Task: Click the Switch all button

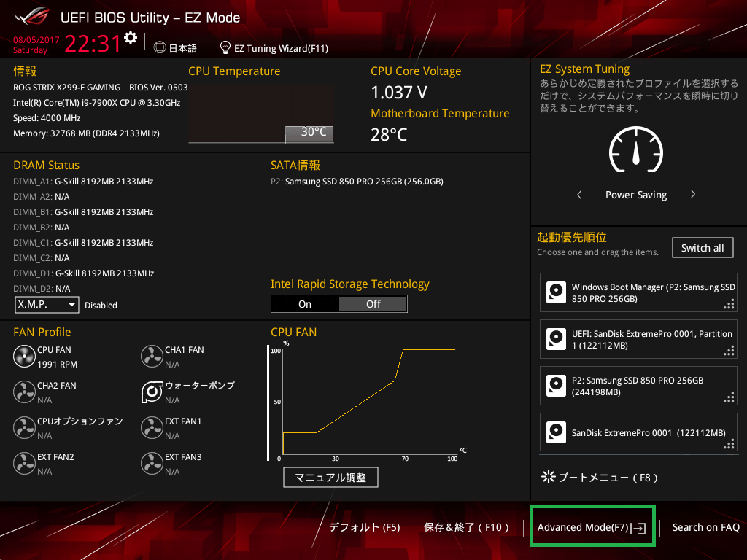Action: click(703, 248)
